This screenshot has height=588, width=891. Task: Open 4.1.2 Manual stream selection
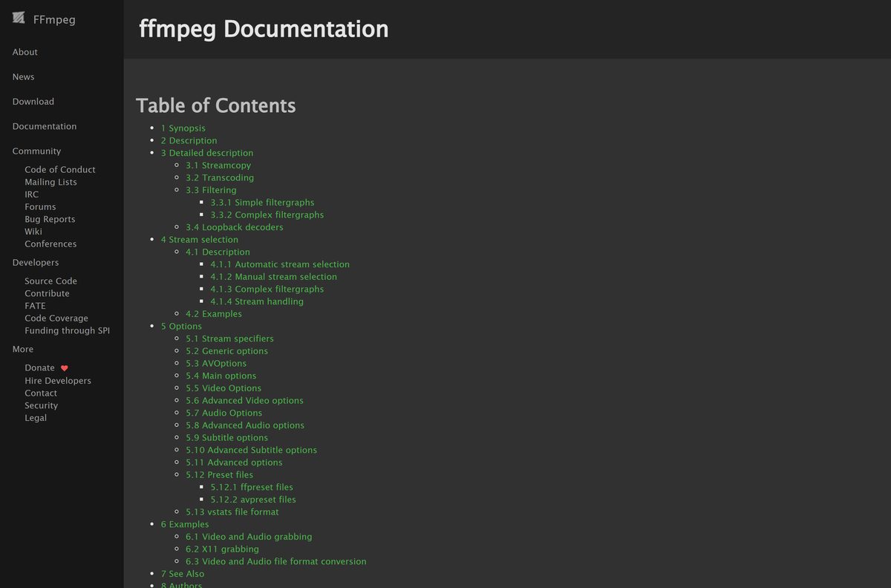coord(273,276)
